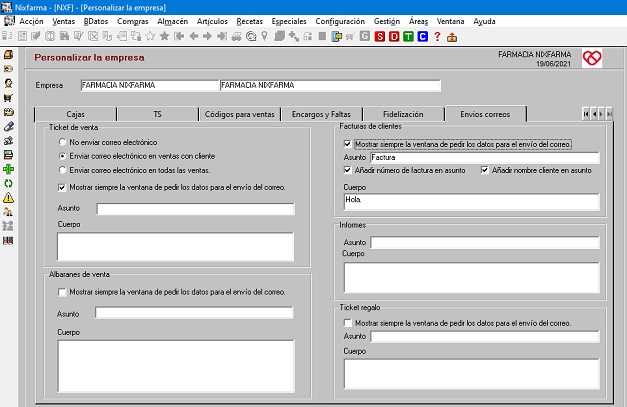Switch to the Cajas tab
Viewport: 627px width, 407px height.
pyautogui.click(x=76, y=114)
